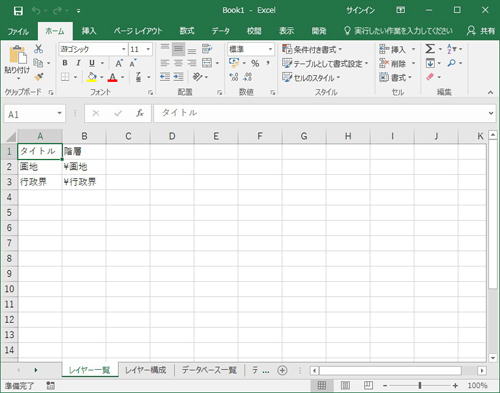Click the Find and Select magnifier icon
The height and width of the screenshot is (393, 500).
click(x=452, y=63)
